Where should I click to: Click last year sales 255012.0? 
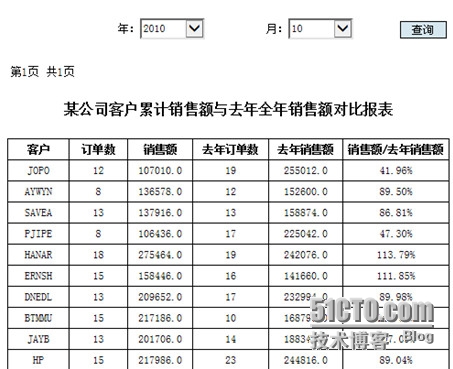[x=306, y=171]
